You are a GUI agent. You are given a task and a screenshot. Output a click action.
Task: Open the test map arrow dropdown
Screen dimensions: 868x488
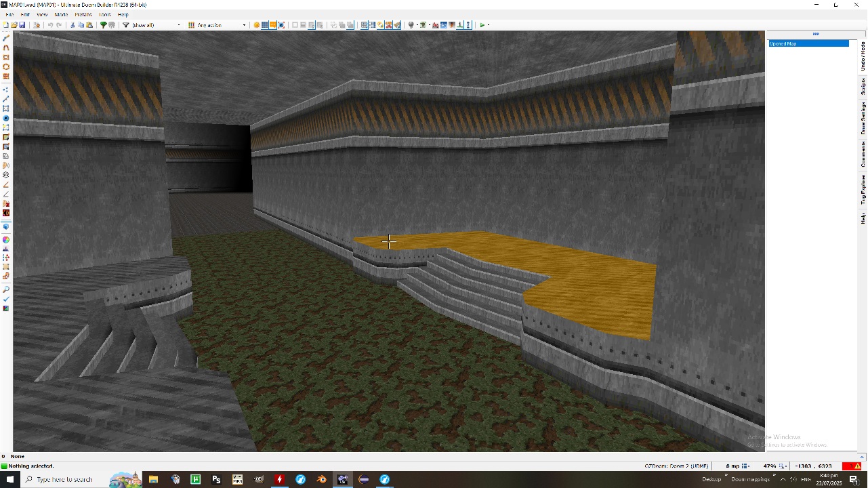pyautogui.click(x=489, y=25)
